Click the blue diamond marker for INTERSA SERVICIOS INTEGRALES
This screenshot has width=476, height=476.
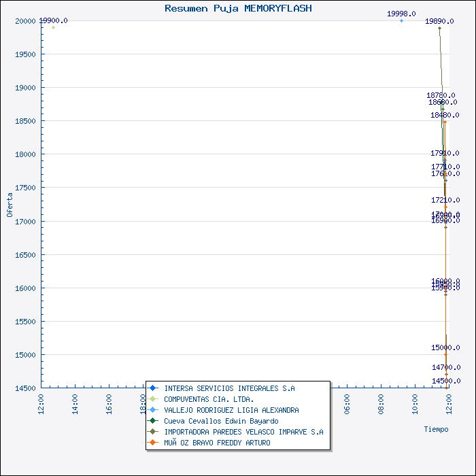[x=153, y=388]
